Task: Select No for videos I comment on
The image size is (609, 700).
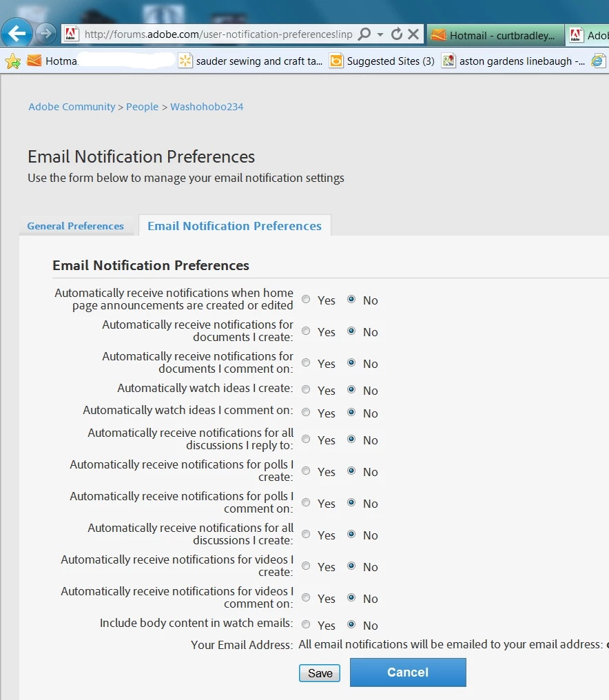Action: (x=351, y=597)
